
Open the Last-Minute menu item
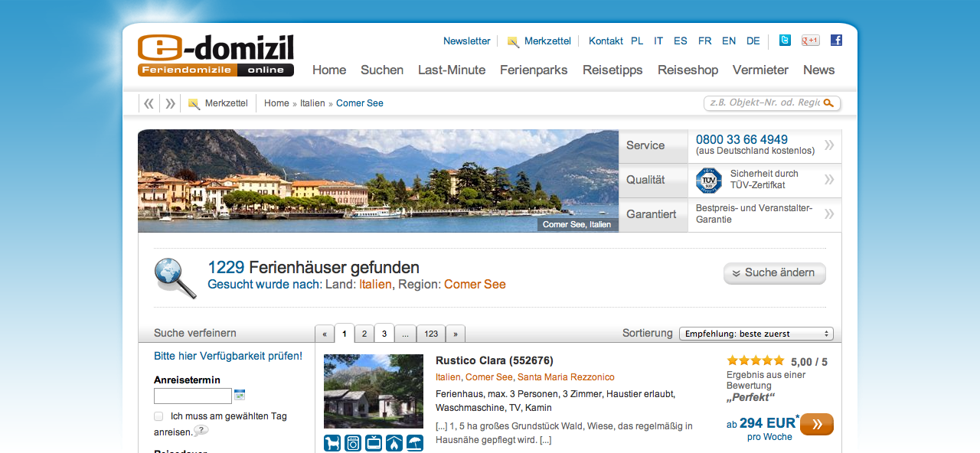(x=451, y=70)
